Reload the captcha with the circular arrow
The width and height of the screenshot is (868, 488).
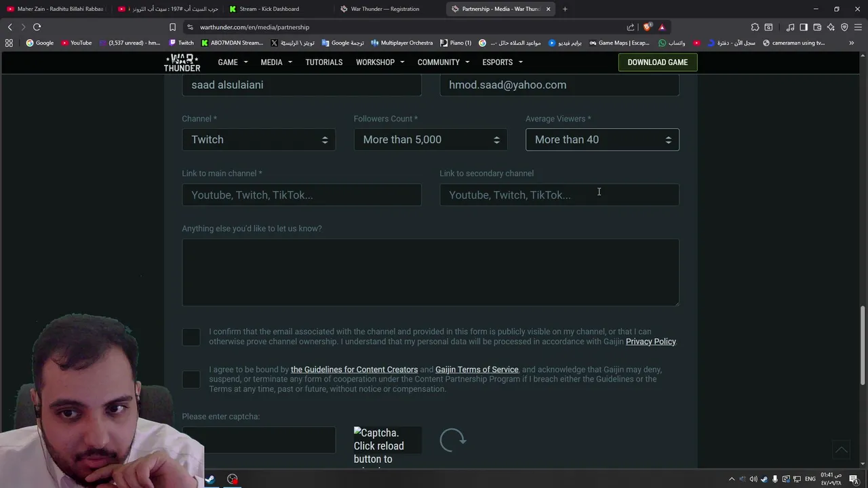452,441
